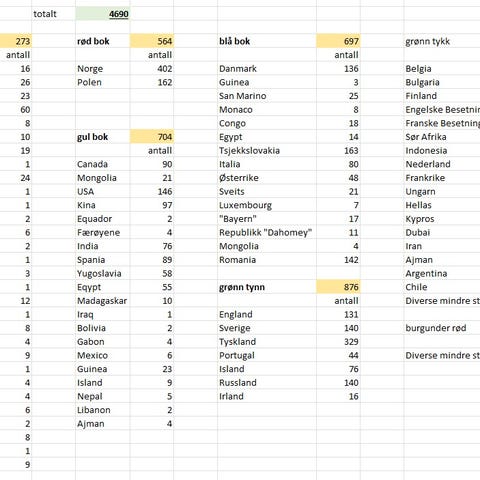Click the USA count 146

click(152, 192)
